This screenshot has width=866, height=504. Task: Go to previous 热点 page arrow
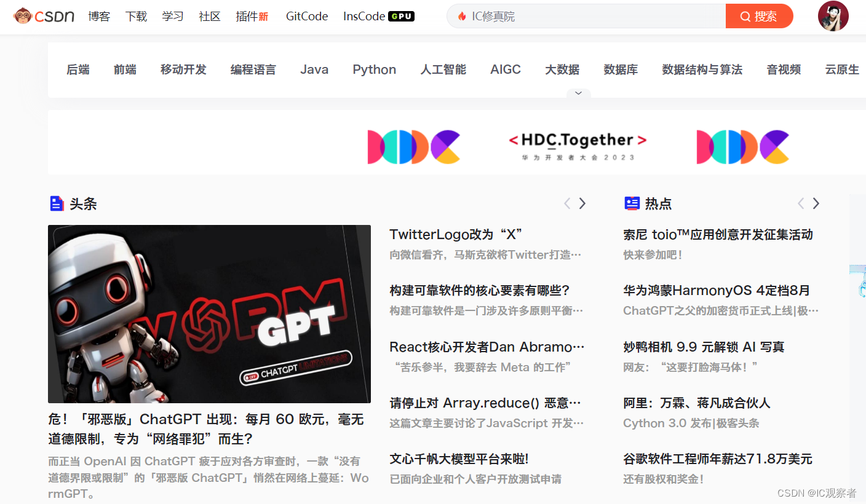(801, 203)
